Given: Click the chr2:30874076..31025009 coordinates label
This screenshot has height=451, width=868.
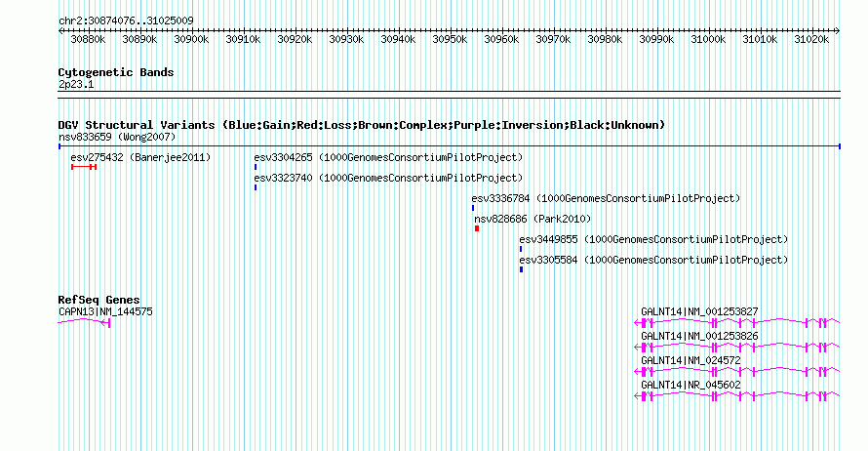Looking at the screenshot, I should (x=126, y=21).
